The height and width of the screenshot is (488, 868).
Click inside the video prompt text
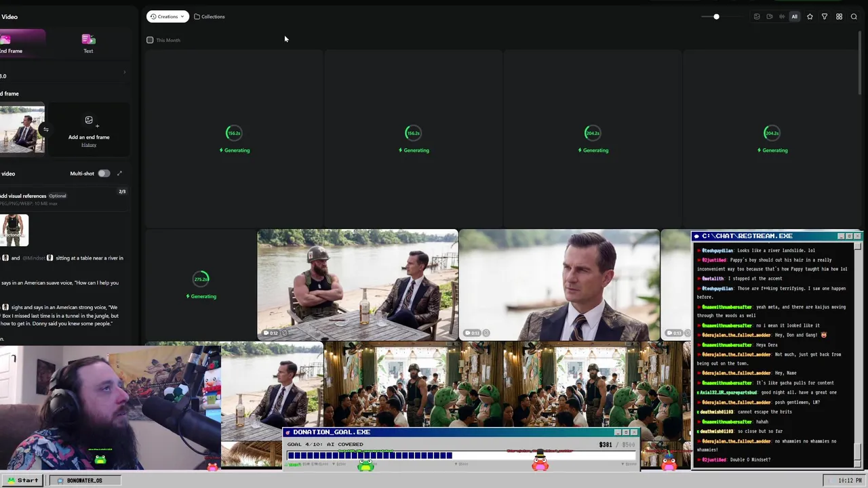pyautogui.click(x=62, y=298)
